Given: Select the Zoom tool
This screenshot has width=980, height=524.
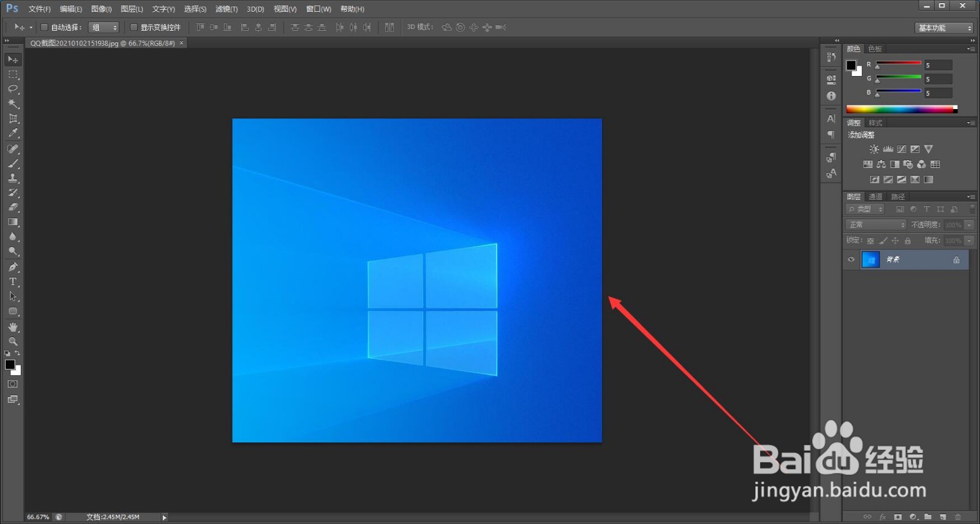Looking at the screenshot, I should [x=13, y=341].
